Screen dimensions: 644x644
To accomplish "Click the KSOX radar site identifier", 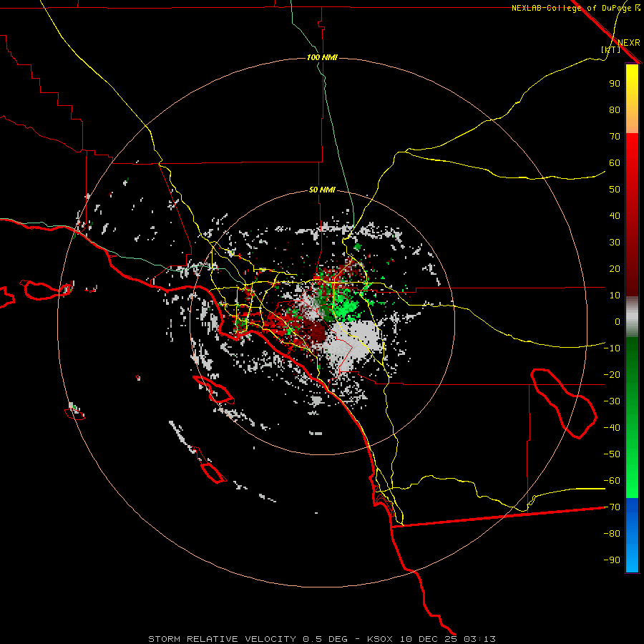I will (x=379, y=639).
